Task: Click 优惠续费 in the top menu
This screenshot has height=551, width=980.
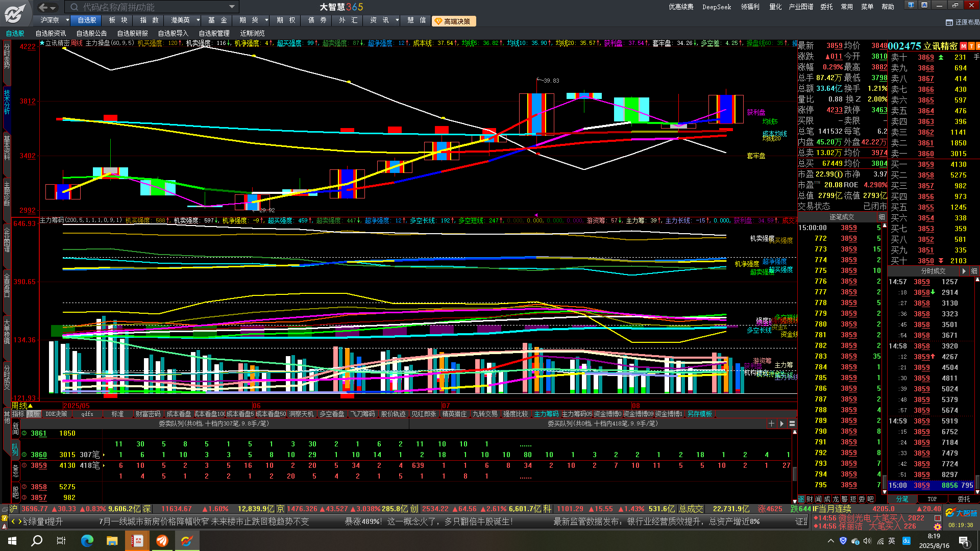Action: click(681, 7)
